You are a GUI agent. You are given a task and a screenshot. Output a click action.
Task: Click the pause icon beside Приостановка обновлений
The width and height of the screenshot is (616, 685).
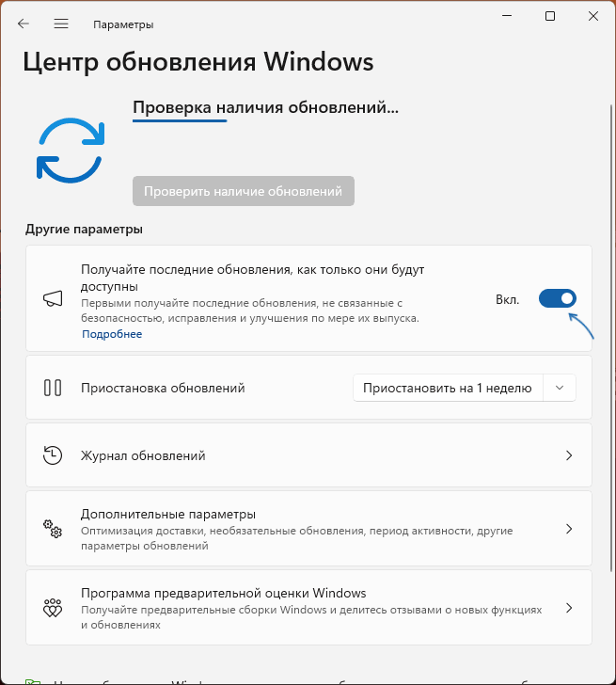53,388
